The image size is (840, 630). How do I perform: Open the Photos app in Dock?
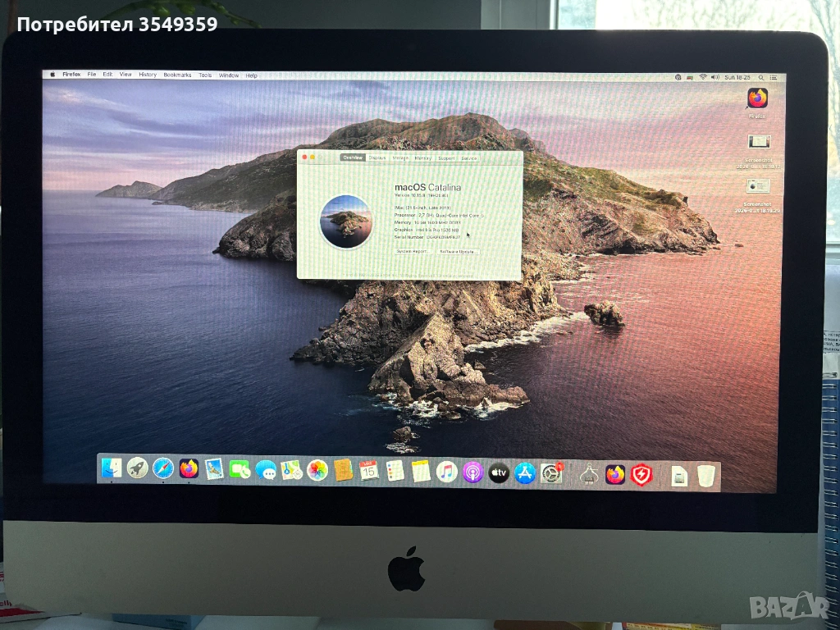(x=317, y=470)
